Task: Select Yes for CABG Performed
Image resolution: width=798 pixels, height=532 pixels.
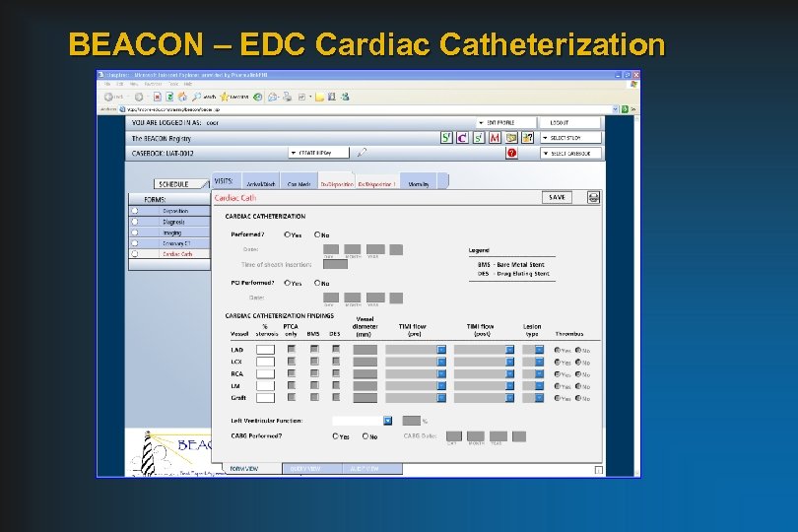Action: [335, 436]
